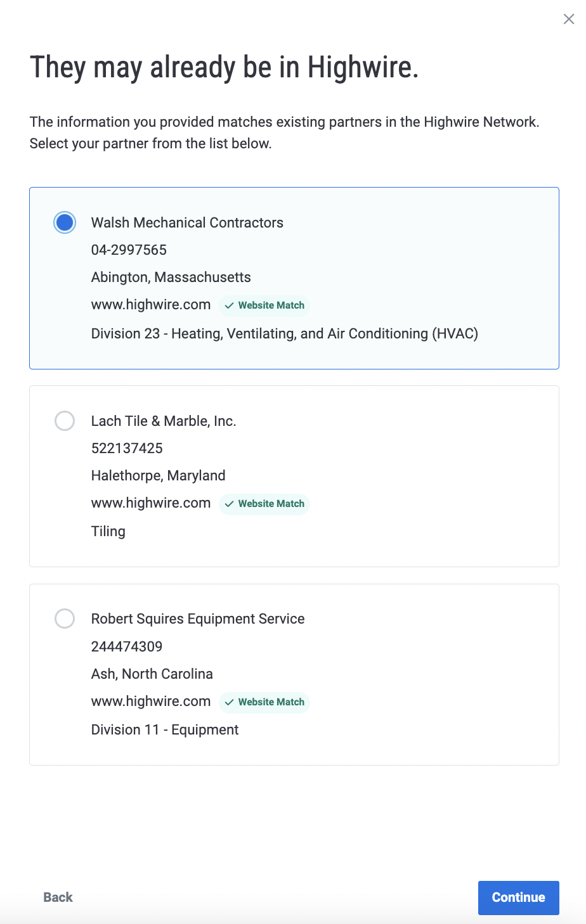Close the dialog with the X icon

[569, 19]
